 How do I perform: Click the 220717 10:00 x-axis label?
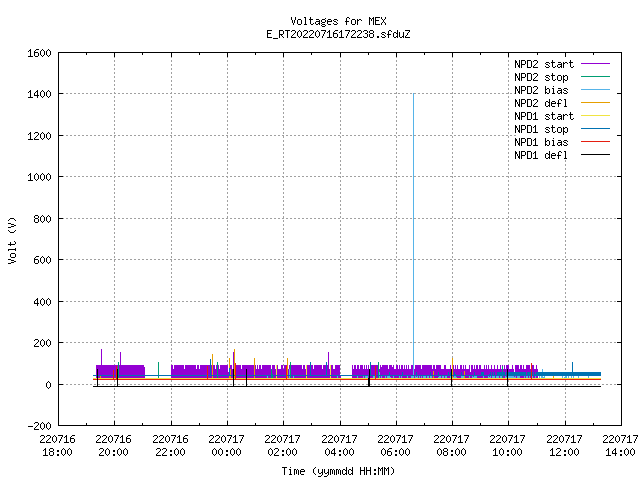(x=508, y=446)
